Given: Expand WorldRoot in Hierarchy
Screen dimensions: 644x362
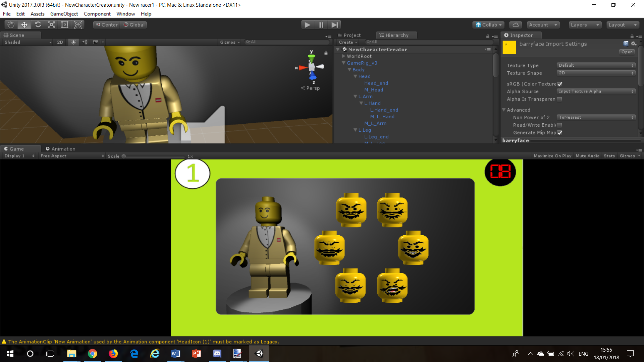Looking at the screenshot, I should coord(344,56).
